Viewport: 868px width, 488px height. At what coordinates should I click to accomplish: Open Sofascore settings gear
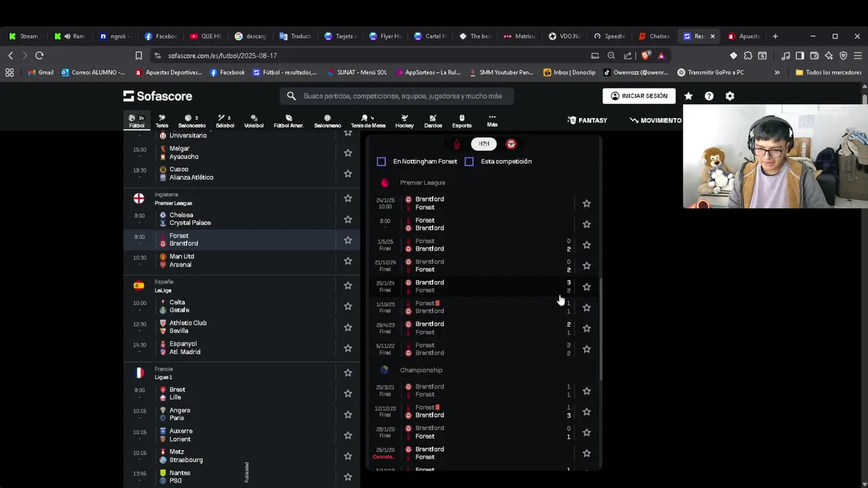(x=730, y=96)
